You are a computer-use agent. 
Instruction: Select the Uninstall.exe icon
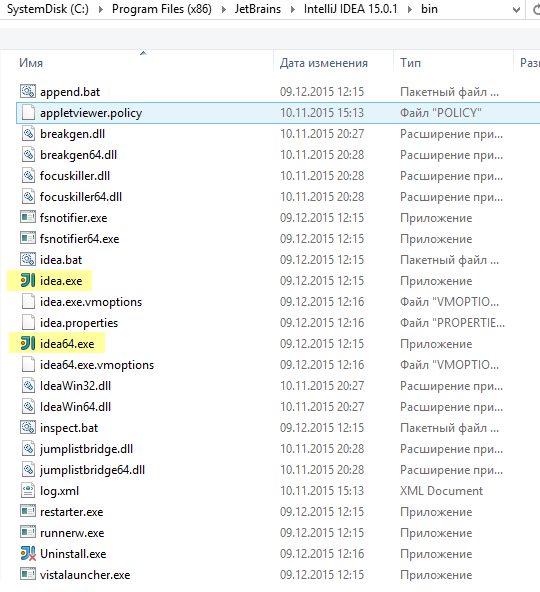(28, 553)
